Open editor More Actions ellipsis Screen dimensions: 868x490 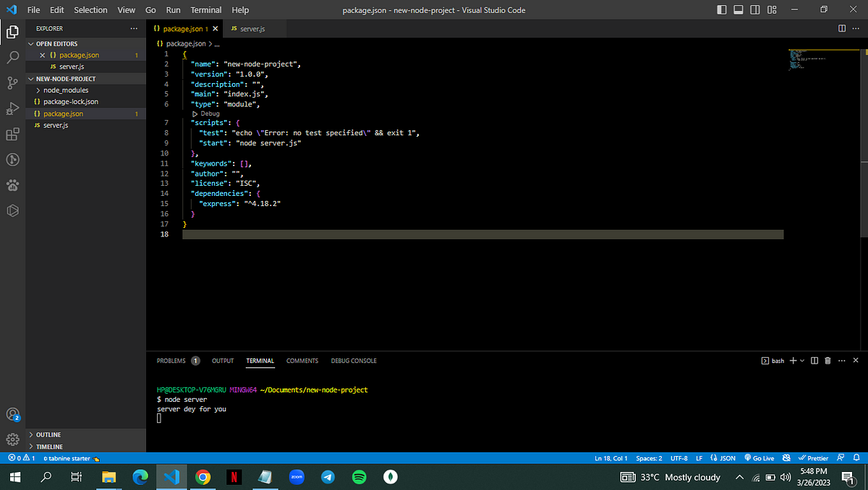pos(857,28)
